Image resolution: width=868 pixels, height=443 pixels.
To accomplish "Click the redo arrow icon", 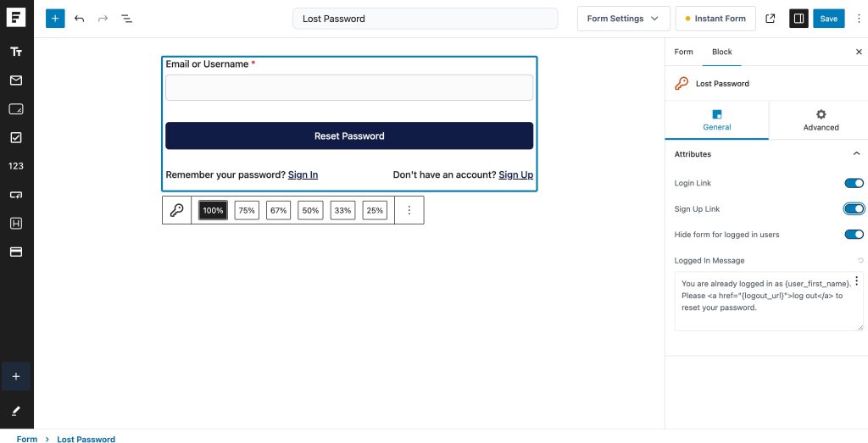I will tap(103, 19).
